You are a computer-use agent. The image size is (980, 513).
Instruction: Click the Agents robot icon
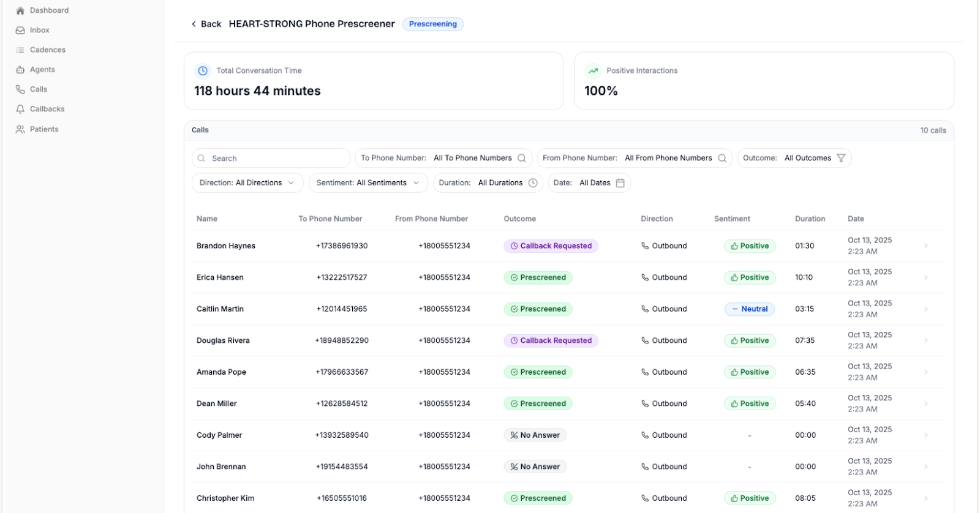pyautogui.click(x=20, y=70)
